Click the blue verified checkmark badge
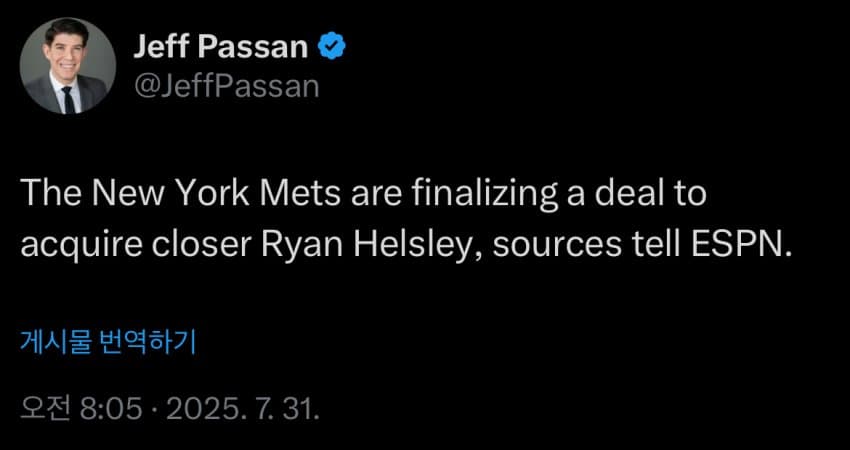Viewport: 850px width, 450px height. pos(331,47)
